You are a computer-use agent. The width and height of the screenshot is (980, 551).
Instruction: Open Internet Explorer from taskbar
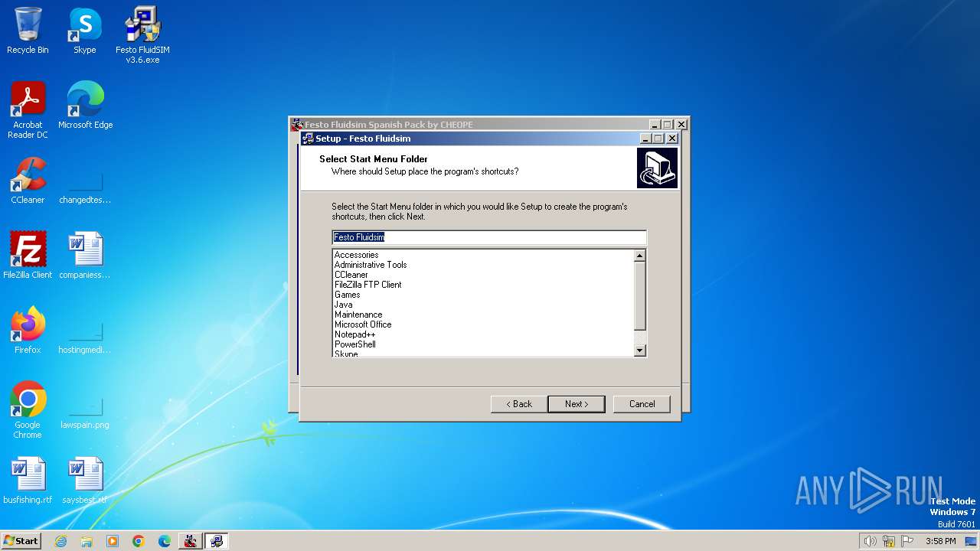[x=60, y=541]
